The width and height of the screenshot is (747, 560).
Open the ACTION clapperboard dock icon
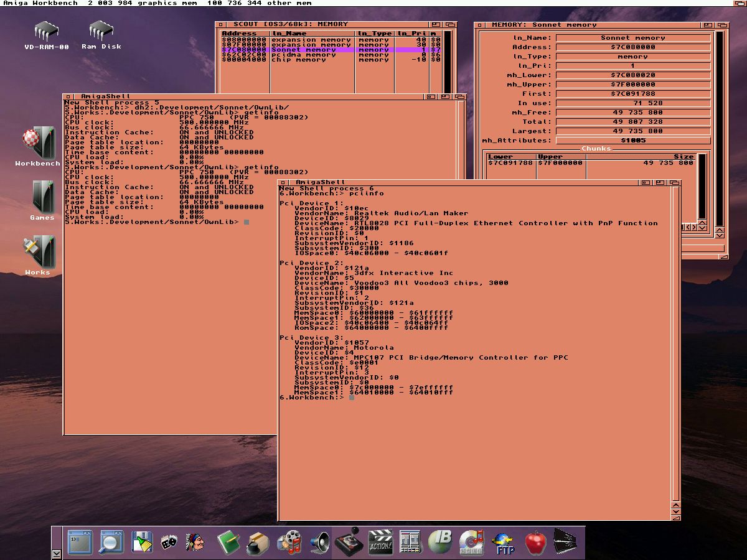(x=380, y=542)
